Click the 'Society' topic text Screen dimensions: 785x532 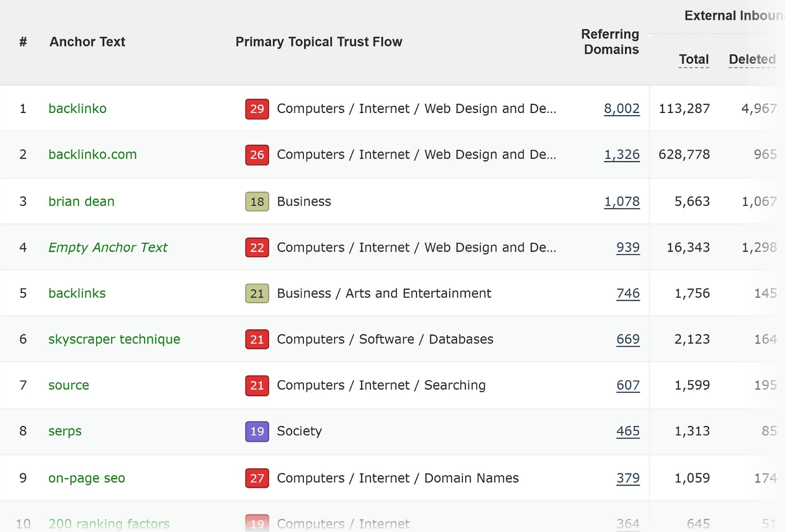[299, 431]
